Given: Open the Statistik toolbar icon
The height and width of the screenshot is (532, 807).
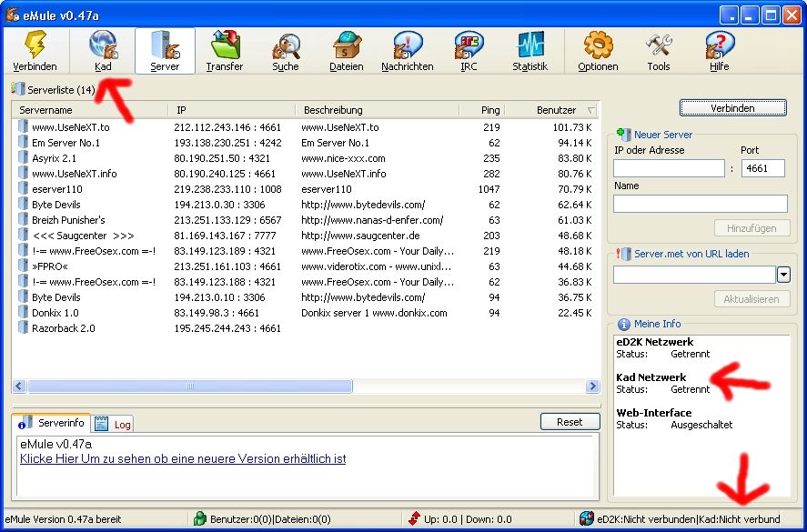Looking at the screenshot, I should pyautogui.click(x=530, y=45).
